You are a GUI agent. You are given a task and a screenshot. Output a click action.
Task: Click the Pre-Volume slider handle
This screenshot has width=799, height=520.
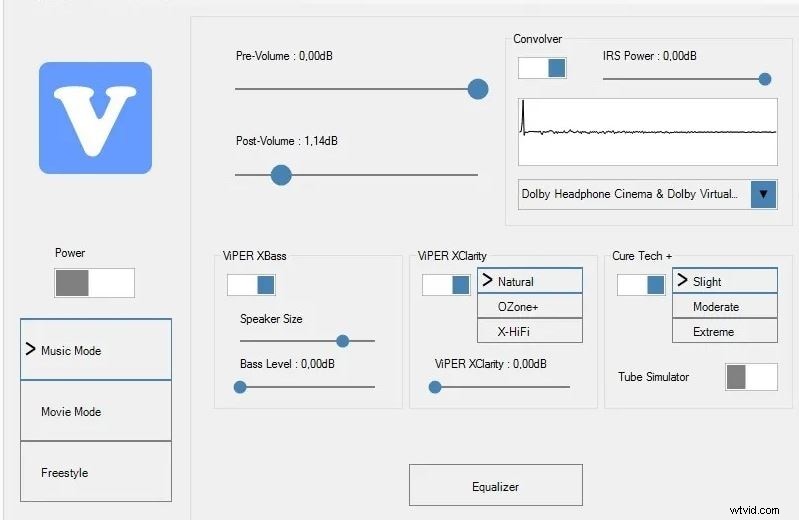[x=478, y=89]
